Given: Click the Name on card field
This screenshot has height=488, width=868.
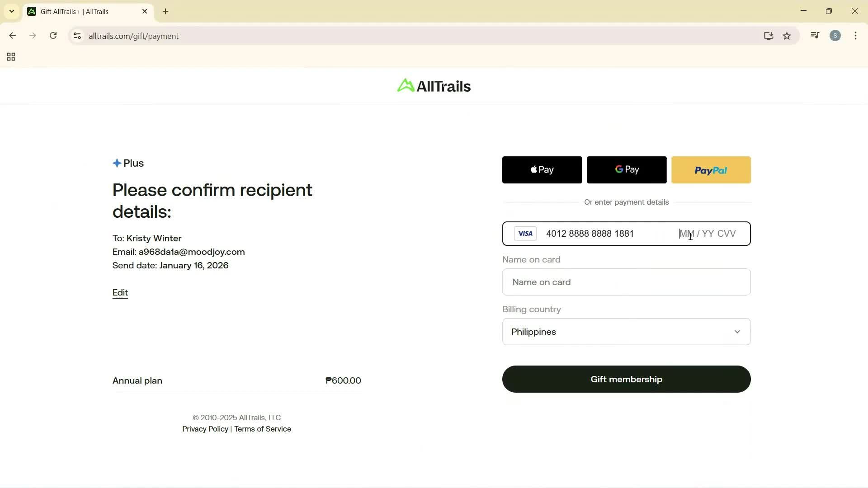Looking at the screenshot, I should [626, 282].
